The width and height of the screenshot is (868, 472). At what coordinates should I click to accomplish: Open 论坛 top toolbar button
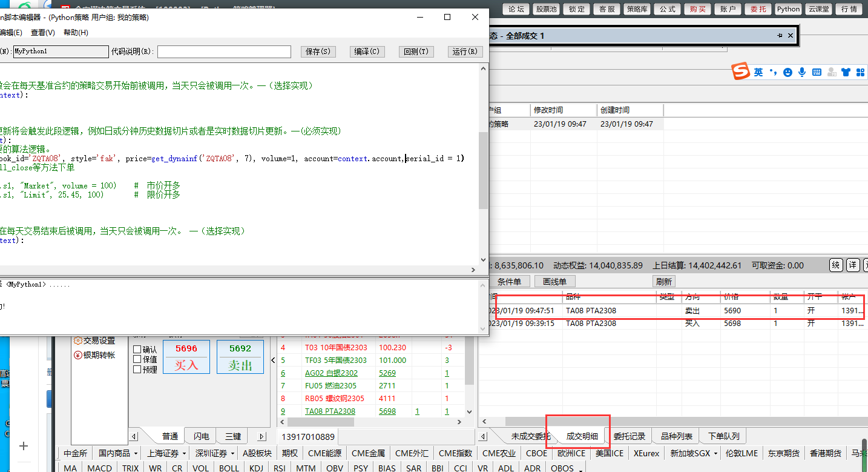516,9
